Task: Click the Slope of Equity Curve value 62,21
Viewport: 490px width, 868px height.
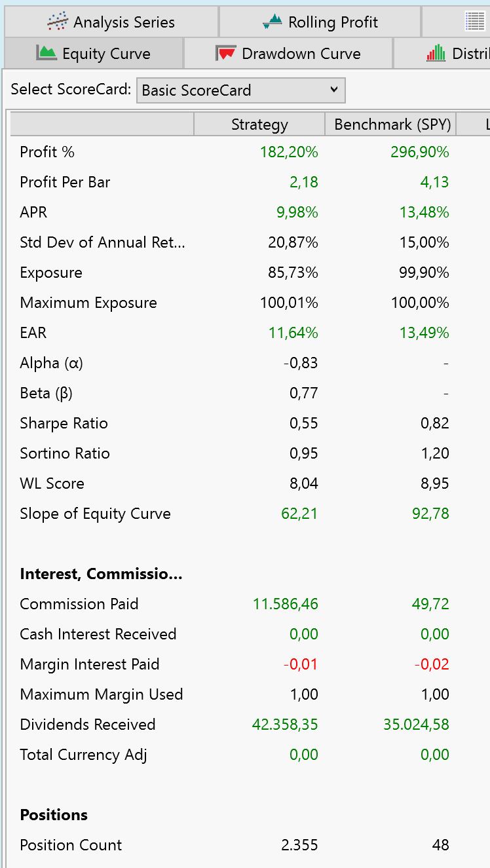Action: (299, 514)
